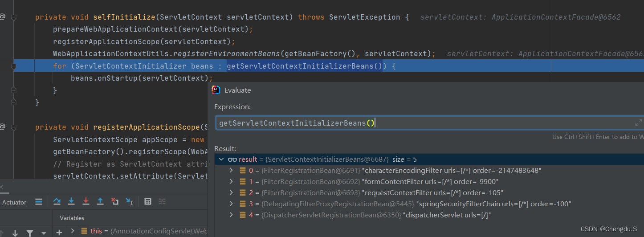Open Evaluate Expression calculator icon
644x237 pixels.
tap(148, 202)
